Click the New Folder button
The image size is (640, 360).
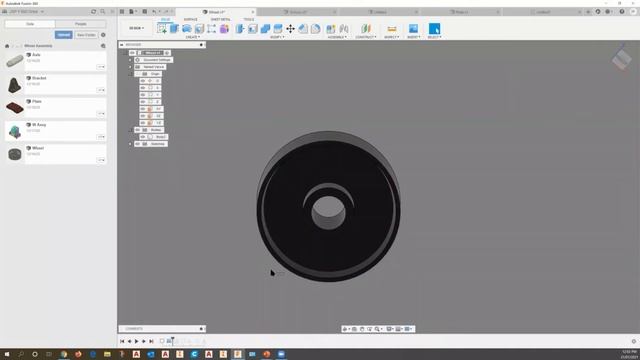pos(86,35)
